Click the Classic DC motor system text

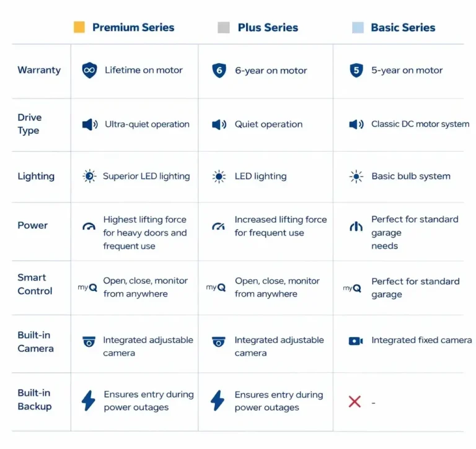(x=420, y=124)
